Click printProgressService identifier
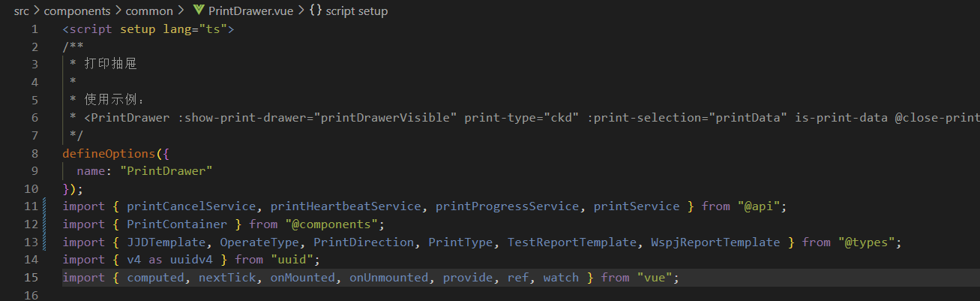980x301 pixels. 507,206
